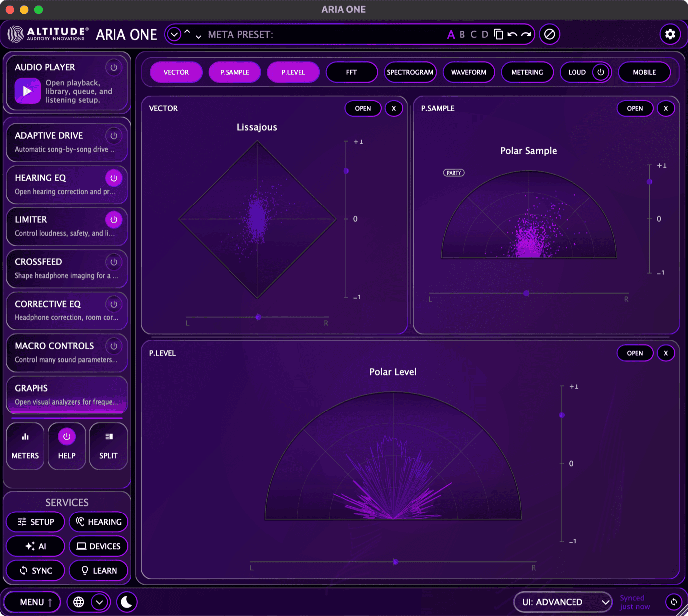
Task: Select preset slot B
Action: 462,34
